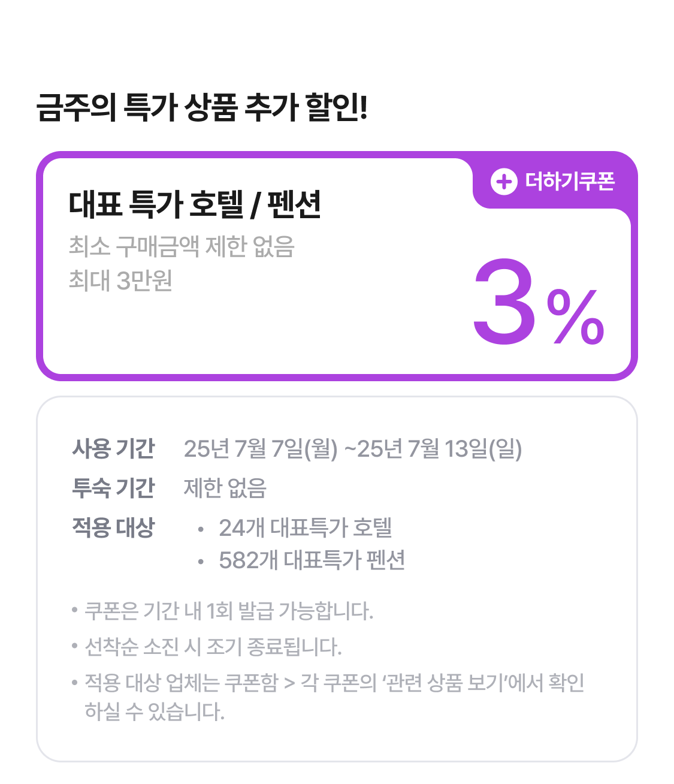Click the 금주의 특가 상품 추가 할인! heading
The image size is (674, 784).
pyautogui.click(x=201, y=108)
